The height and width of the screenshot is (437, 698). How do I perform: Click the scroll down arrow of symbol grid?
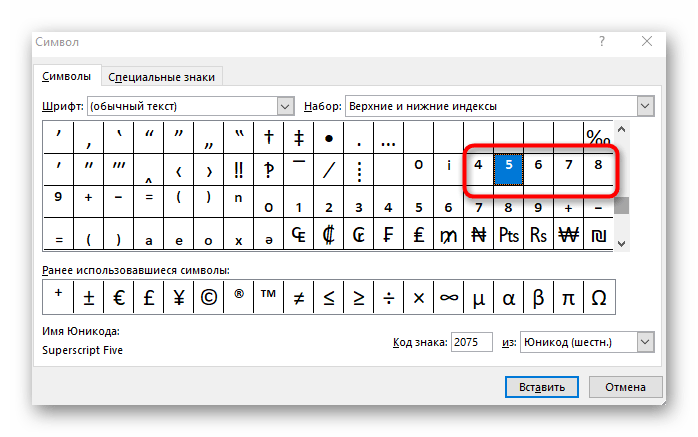[x=621, y=243]
